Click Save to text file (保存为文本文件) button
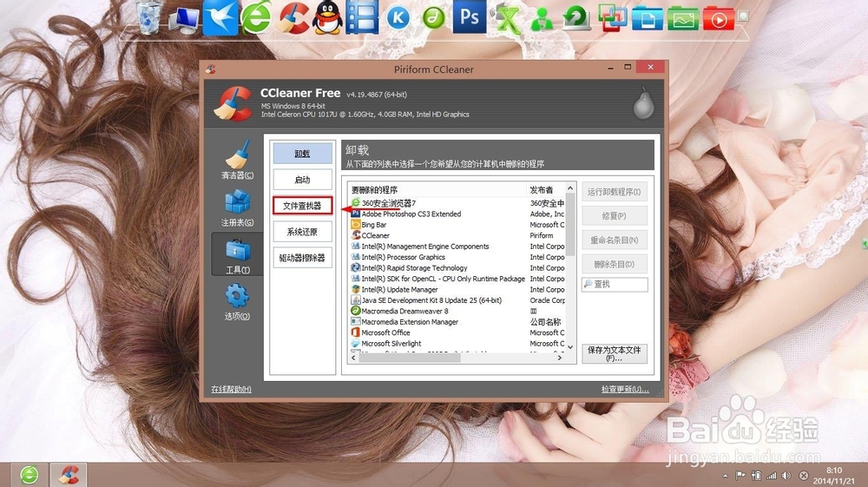Image resolution: width=868 pixels, height=487 pixels. [615, 353]
